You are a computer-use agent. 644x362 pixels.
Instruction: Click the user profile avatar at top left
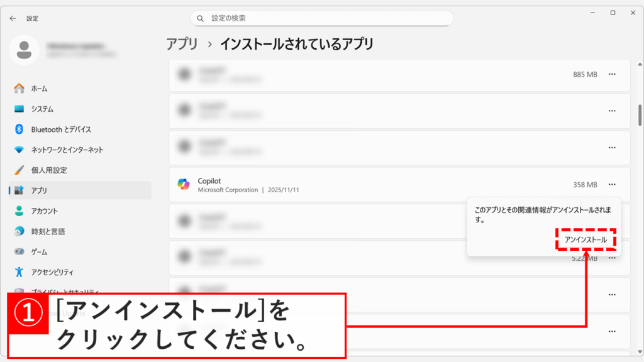tap(24, 49)
